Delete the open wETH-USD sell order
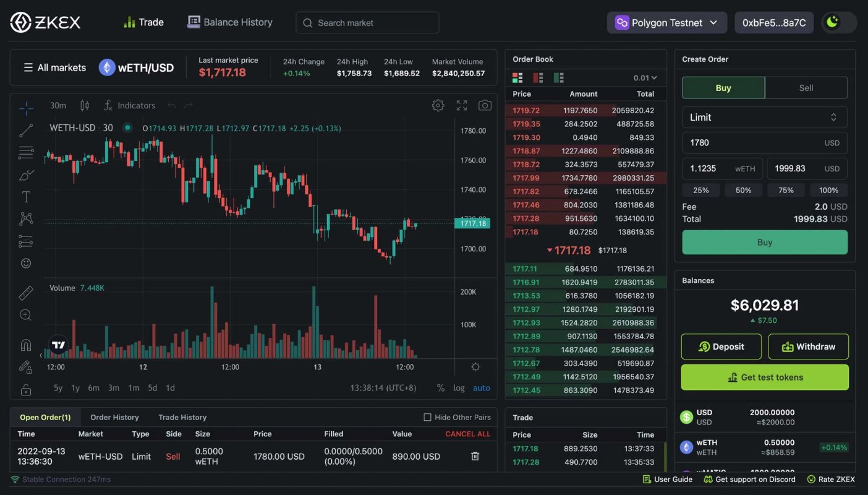868x495 pixels. pos(475,456)
